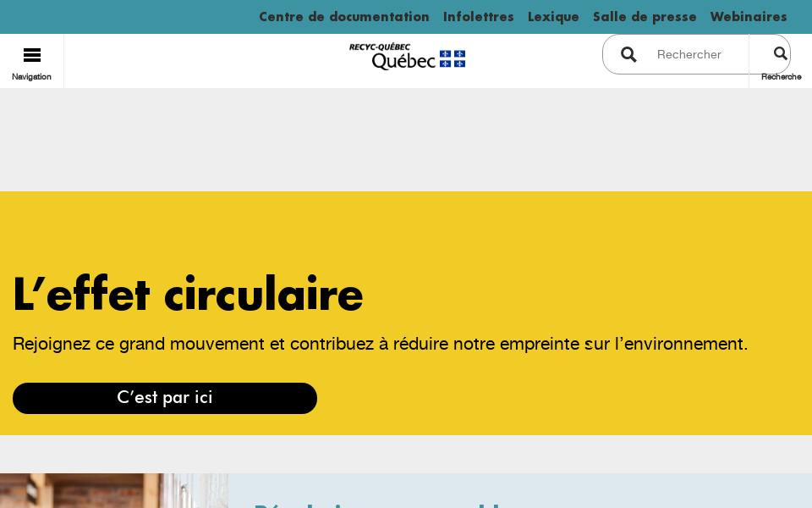Screen dimensions: 812x508
Task: Click the C'est par ici button
Action: coord(164,398)
